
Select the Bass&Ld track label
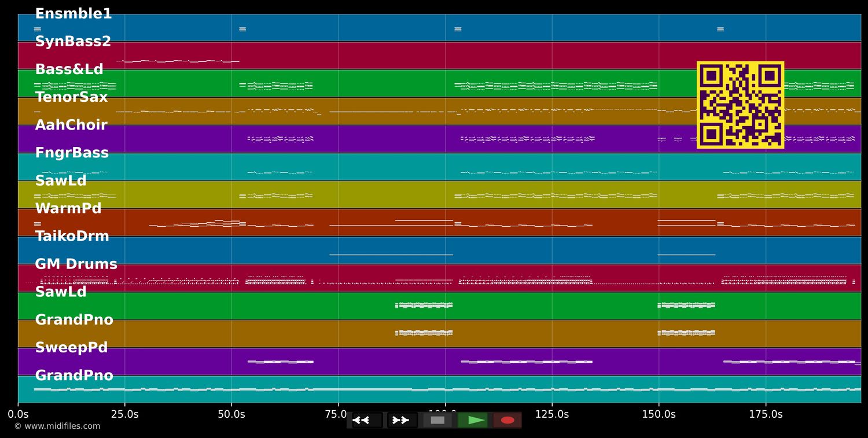[x=69, y=69]
